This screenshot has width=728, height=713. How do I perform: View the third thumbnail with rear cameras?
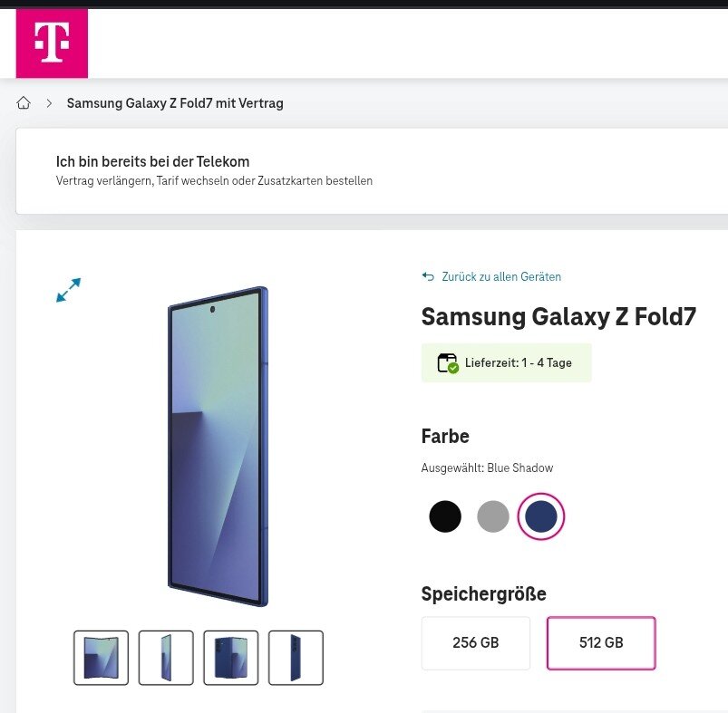click(231, 658)
